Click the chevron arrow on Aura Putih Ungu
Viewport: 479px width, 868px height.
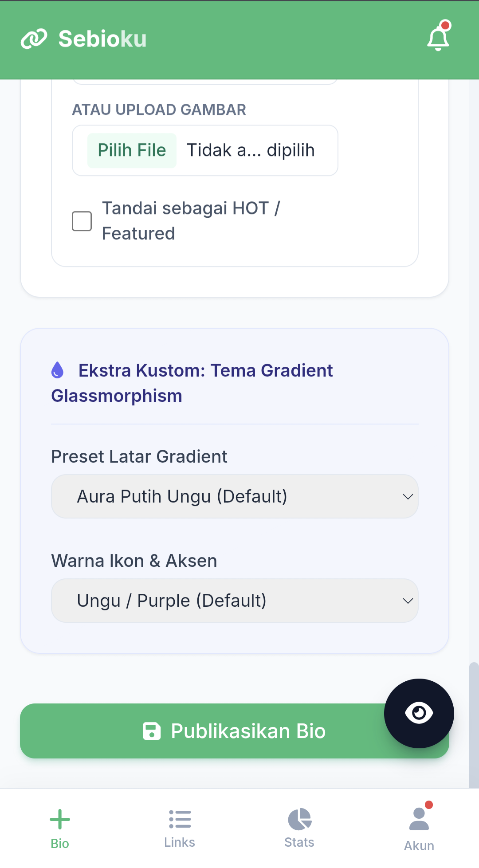408,497
